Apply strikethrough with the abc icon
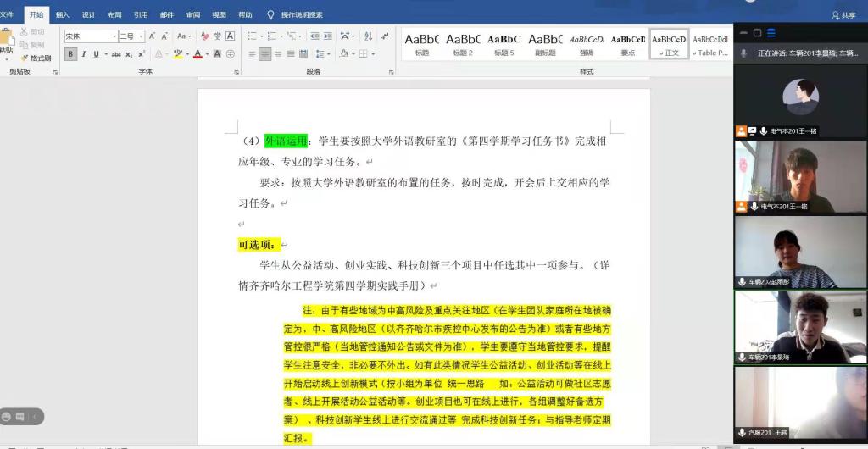 118,54
